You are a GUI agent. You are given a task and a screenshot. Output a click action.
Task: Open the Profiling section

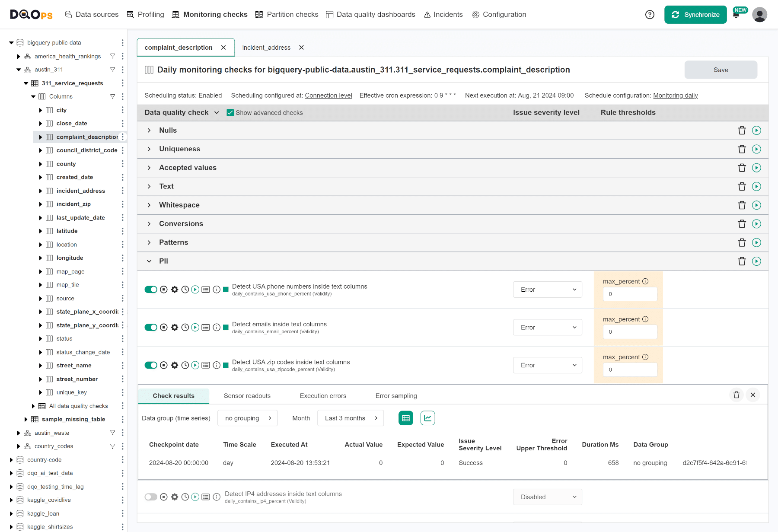point(145,15)
